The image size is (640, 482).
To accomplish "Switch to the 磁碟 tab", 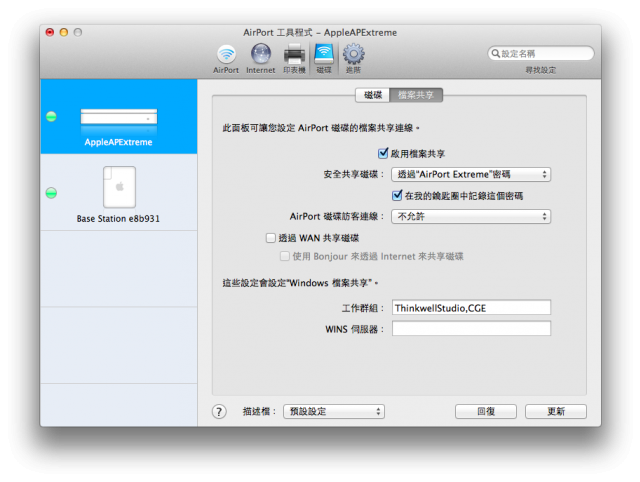I will tap(373, 95).
